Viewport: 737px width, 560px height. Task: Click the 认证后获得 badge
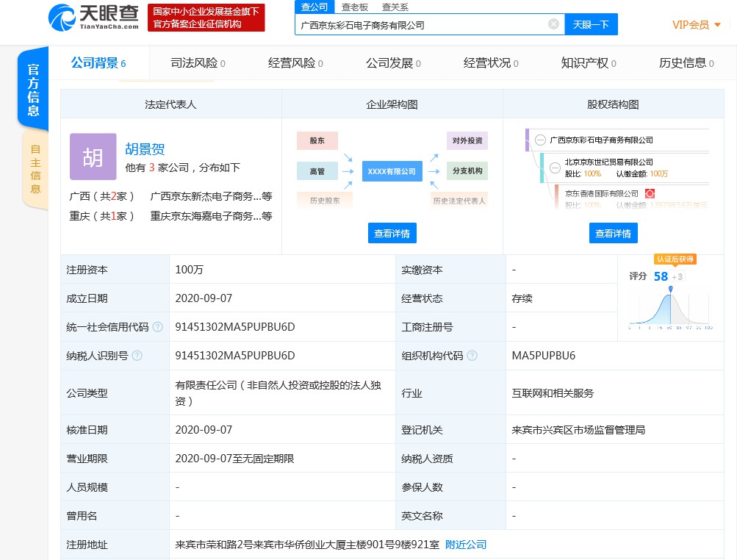[x=675, y=259]
